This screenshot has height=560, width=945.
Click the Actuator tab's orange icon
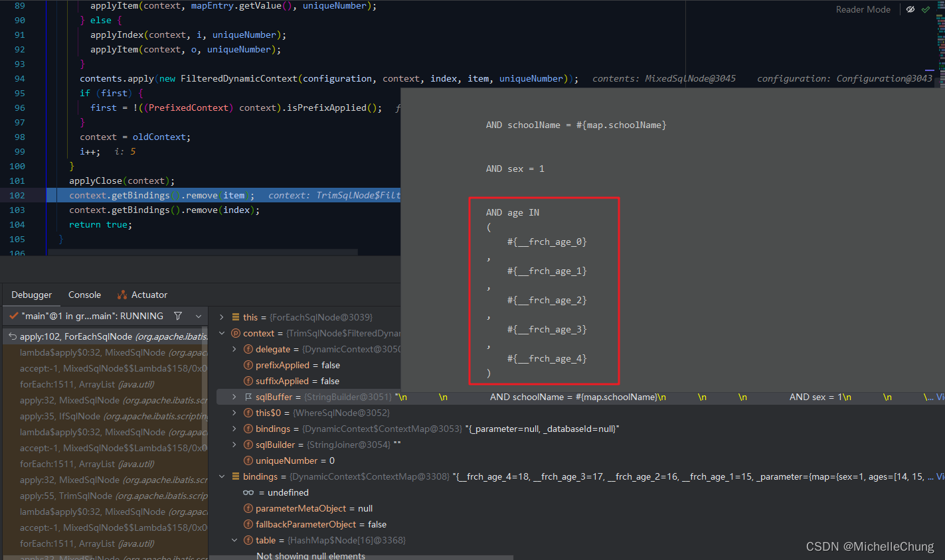tap(122, 295)
